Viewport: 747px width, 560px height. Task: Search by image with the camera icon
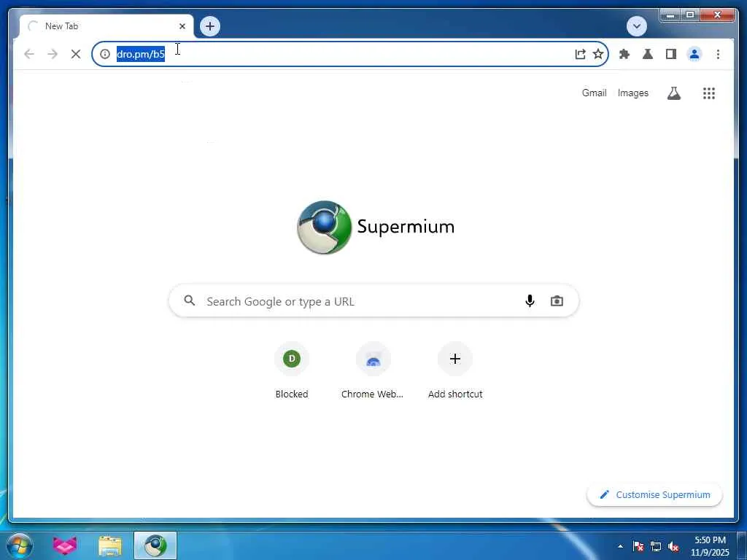pos(557,301)
